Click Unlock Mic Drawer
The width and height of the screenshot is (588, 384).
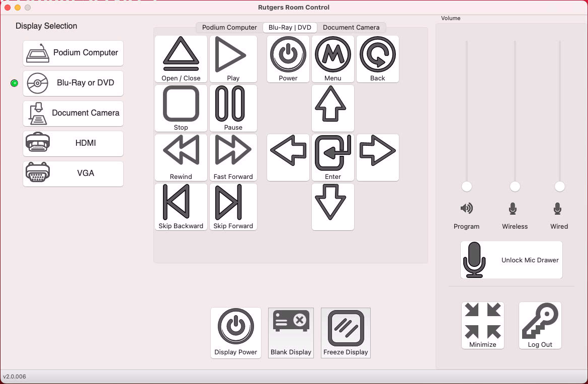tap(511, 260)
